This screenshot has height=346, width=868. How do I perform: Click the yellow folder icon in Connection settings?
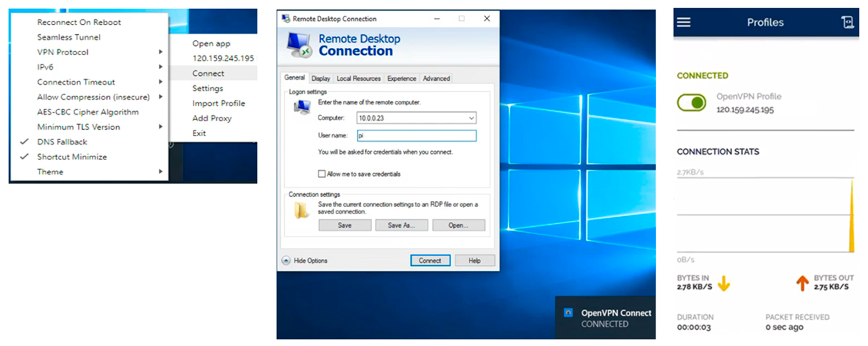300,210
